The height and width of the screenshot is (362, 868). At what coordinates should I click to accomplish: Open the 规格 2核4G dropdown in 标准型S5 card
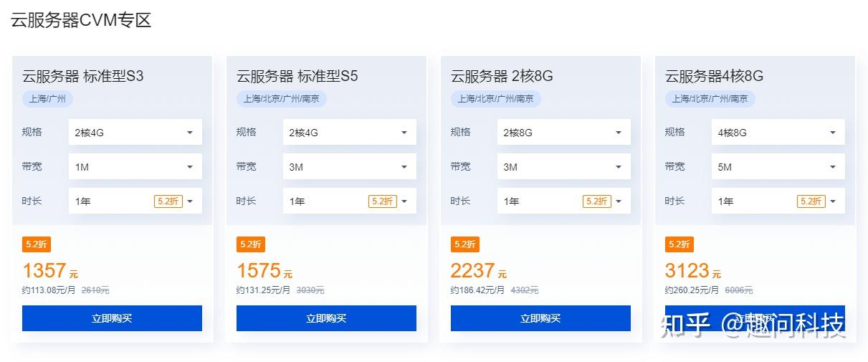tap(350, 133)
